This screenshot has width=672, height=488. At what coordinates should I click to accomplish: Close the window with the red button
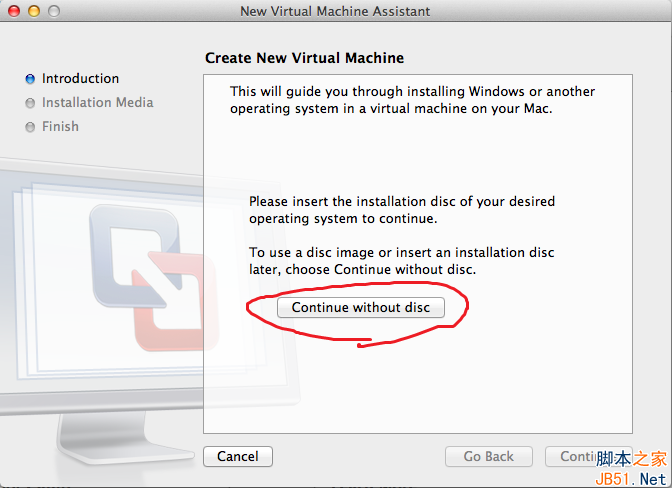click(x=14, y=11)
